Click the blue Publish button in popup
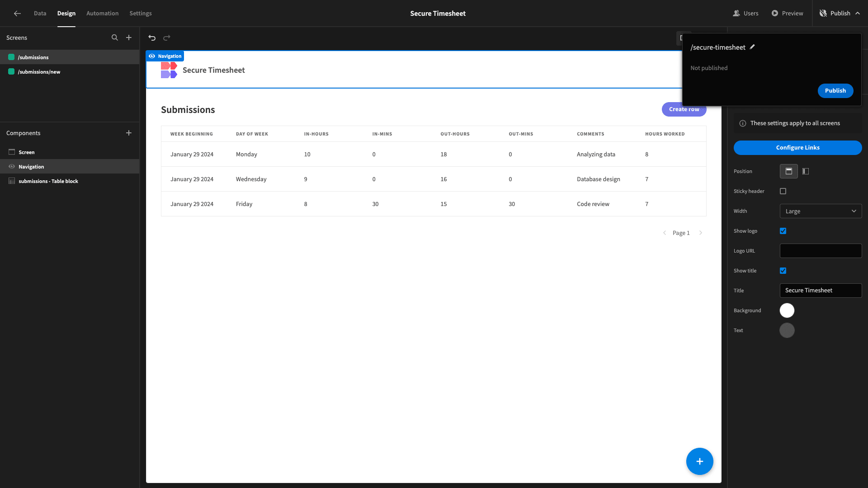This screenshot has width=868, height=488. click(835, 91)
